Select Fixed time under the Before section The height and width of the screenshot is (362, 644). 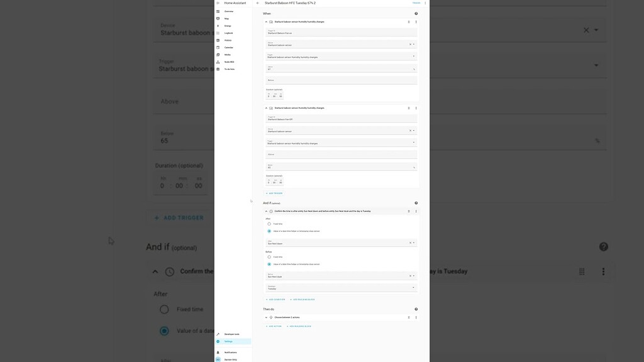tap(269, 256)
